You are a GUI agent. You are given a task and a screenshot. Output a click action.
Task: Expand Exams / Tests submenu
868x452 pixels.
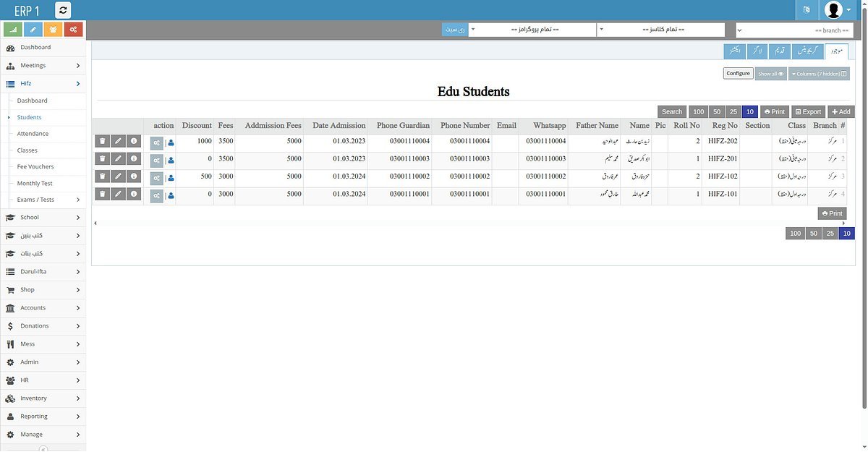coord(46,200)
